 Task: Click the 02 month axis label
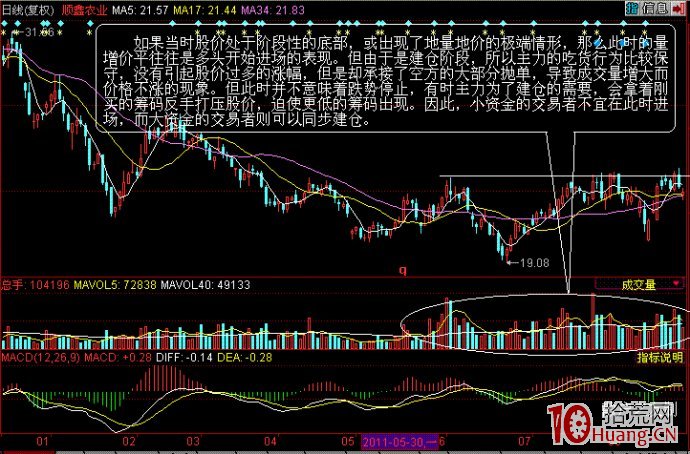click(128, 441)
